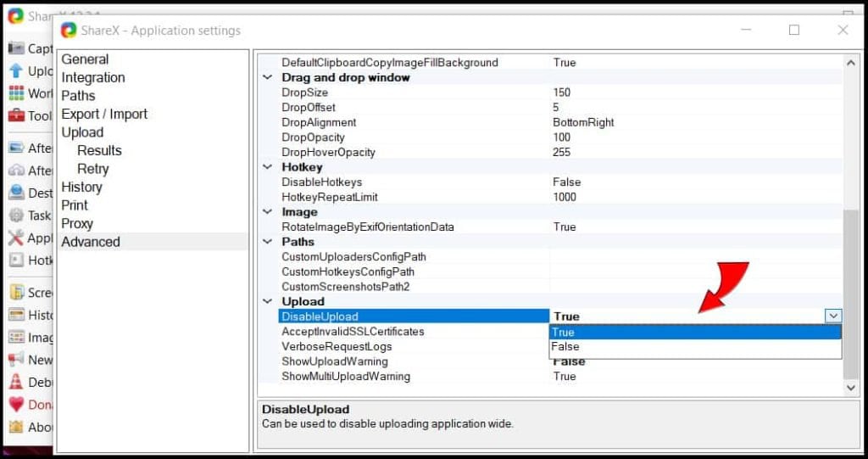Click the Tools toolbox icon in main window
This screenshot has height=459, width=868.
pos(17,115)
